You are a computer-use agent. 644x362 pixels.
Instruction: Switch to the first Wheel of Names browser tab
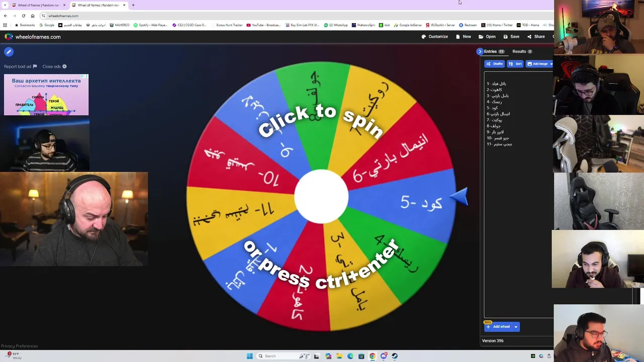(38, 5)
